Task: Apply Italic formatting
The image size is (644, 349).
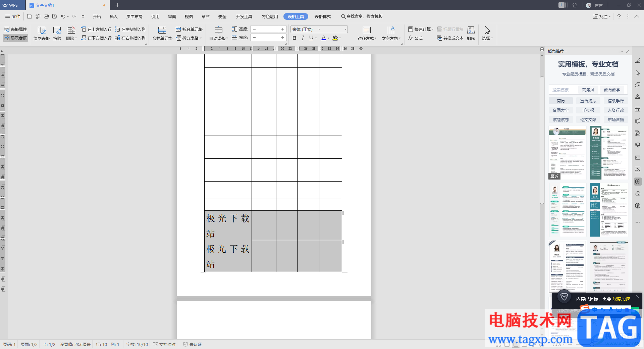Action: 303,38
